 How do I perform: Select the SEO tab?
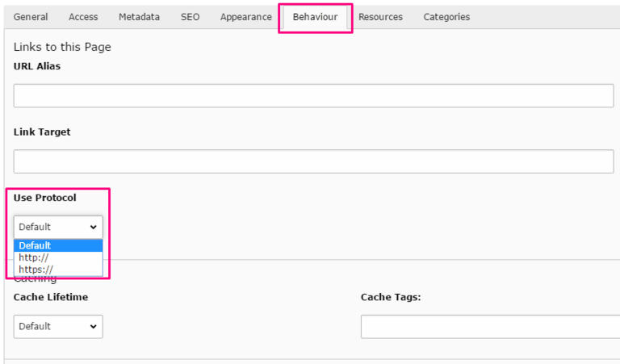(190, 17)
